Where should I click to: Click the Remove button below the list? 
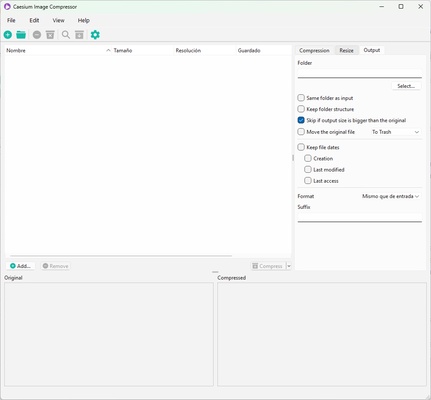tap(55, 266)
